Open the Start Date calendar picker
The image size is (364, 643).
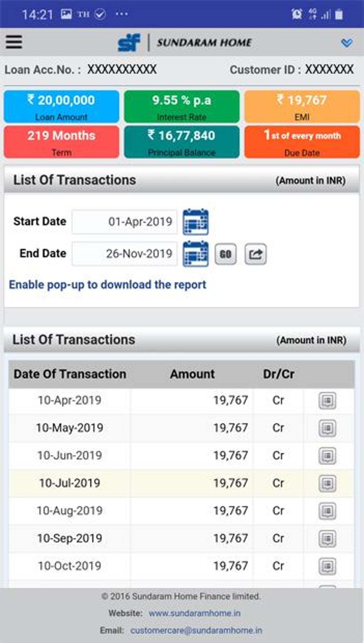coord(196,222)
